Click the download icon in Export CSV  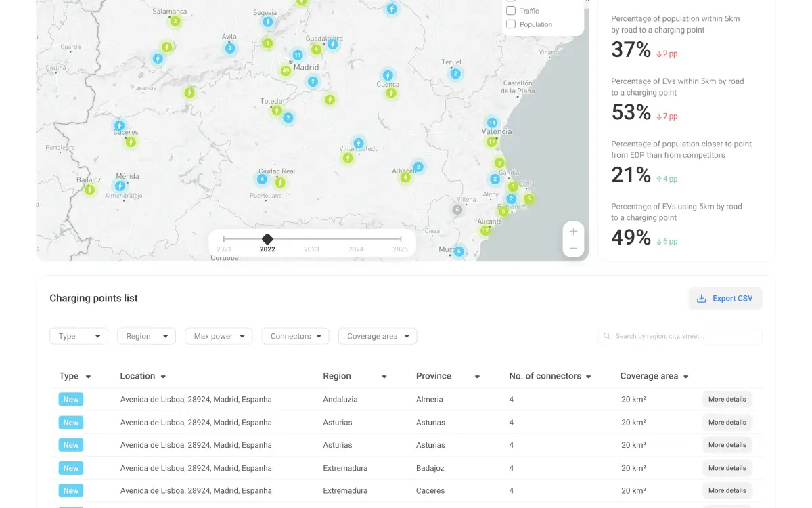pos(702,299)
